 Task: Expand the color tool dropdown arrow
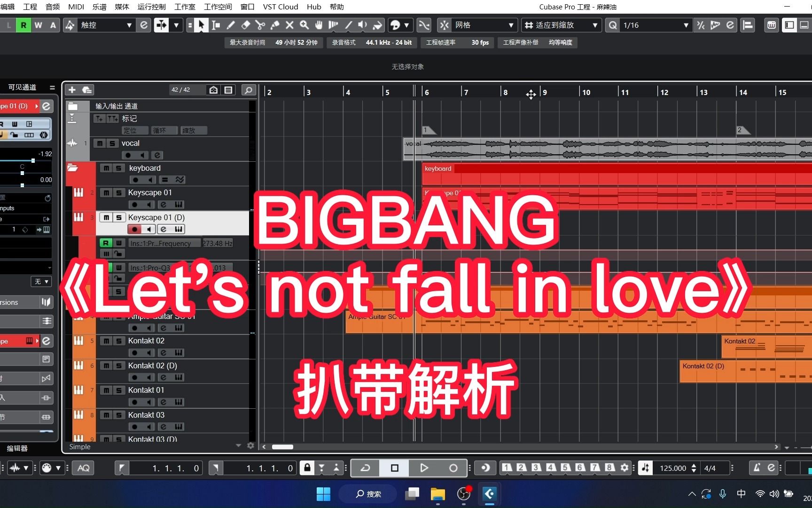[406, 25]
